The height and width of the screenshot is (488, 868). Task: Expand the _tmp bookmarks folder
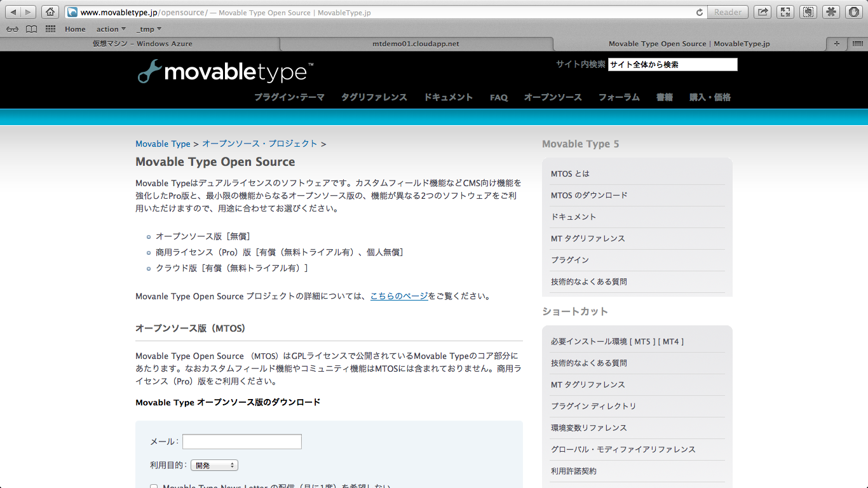click(x=149, y=29)
